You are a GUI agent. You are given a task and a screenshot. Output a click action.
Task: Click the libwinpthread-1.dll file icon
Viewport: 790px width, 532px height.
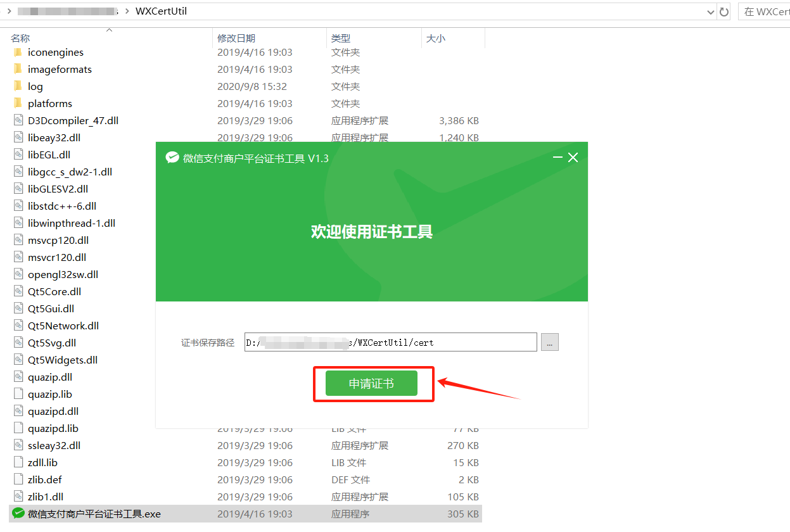pos(18,223)
